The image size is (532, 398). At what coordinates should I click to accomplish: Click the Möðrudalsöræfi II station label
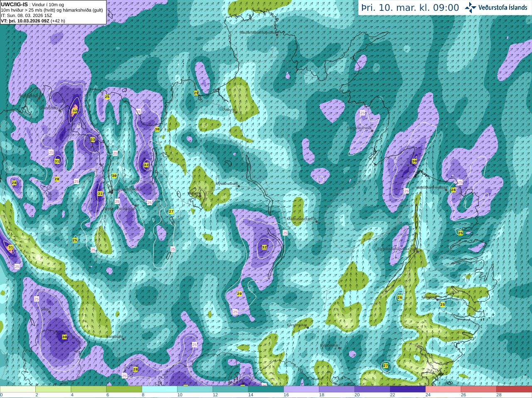[301, 219]
